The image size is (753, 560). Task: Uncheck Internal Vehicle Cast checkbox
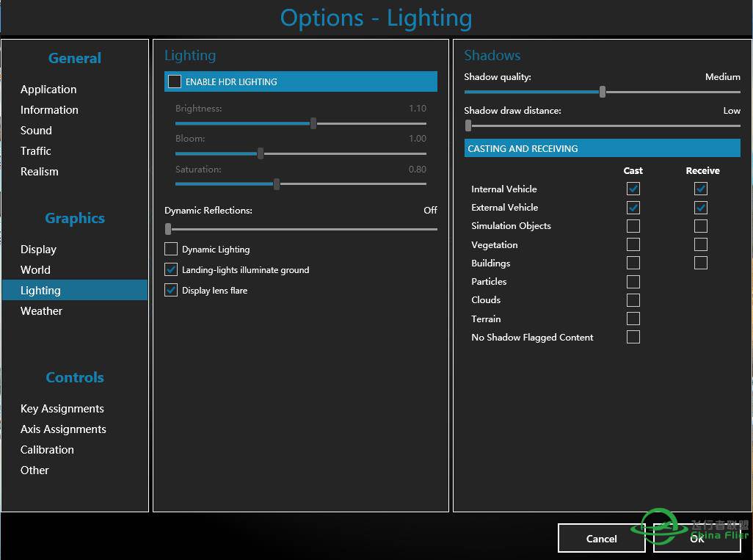633,189
